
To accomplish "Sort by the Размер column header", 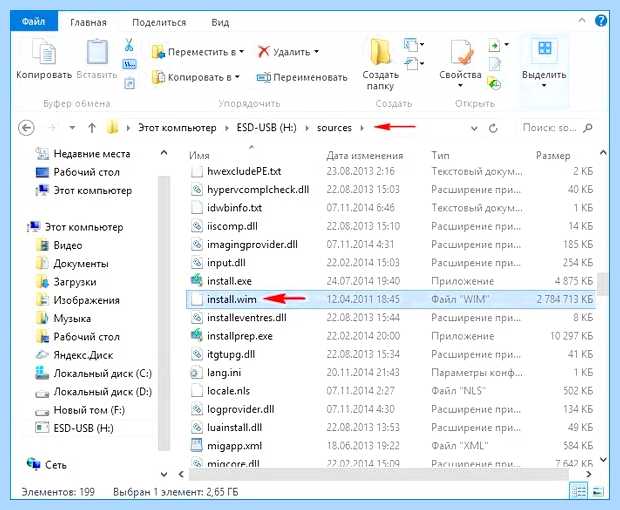I will (553, 155).
